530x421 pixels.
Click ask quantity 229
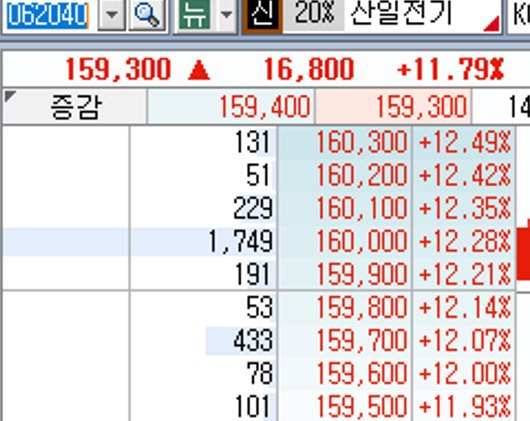coord(252,208)
